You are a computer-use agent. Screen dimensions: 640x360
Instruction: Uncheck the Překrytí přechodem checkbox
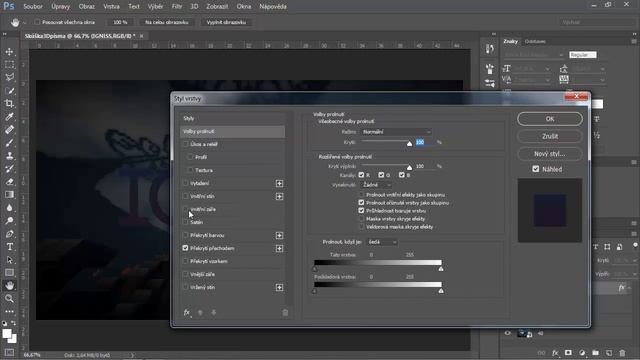[x=186, y=248]
